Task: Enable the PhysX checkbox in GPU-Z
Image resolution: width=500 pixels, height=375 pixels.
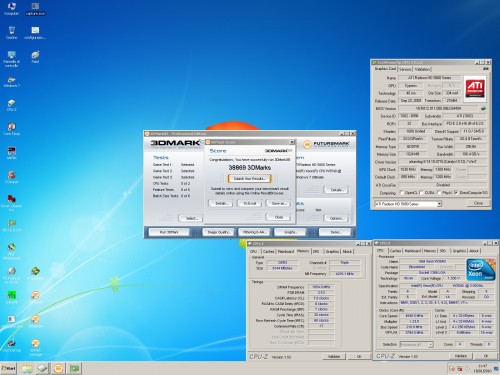Action: coord(439,193)
